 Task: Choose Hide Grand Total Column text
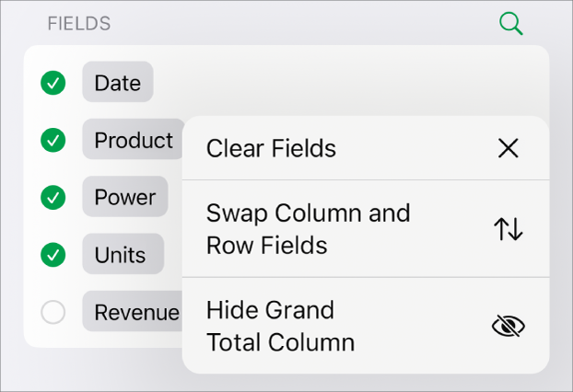(280, 326)
